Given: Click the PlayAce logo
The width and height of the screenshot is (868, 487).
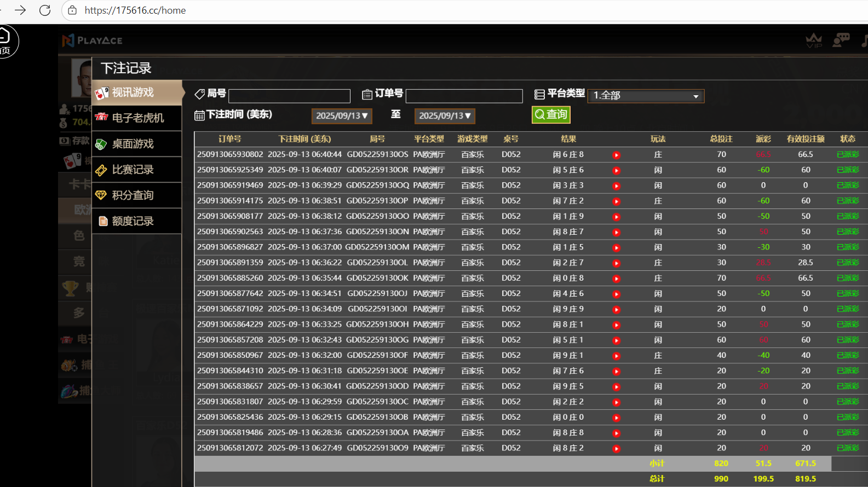Looking at the screenshot, I should (x=92, y=40).
